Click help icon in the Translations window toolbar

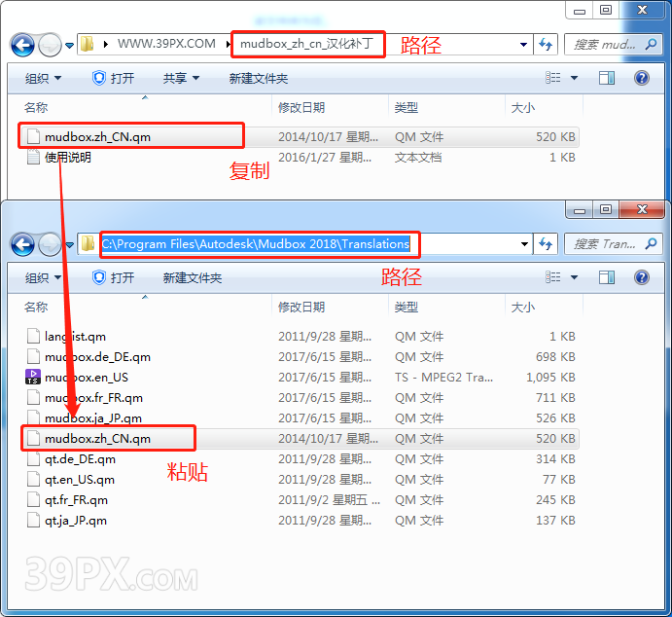point(642,277)
